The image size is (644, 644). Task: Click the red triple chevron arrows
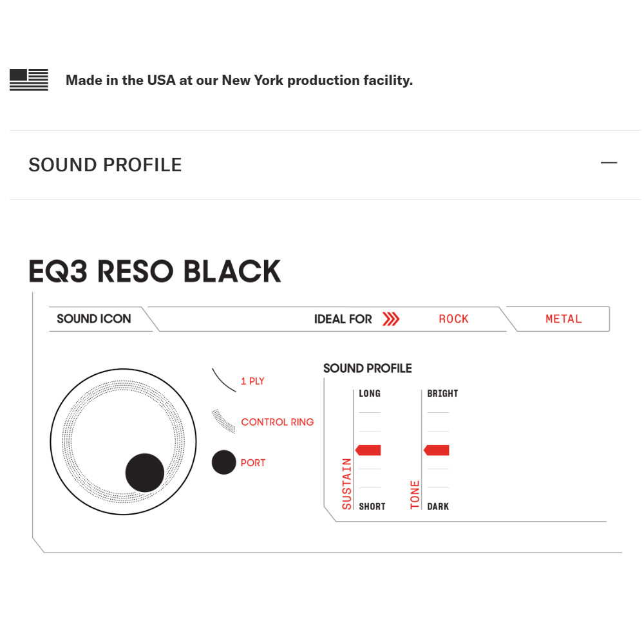click(391, 319)
